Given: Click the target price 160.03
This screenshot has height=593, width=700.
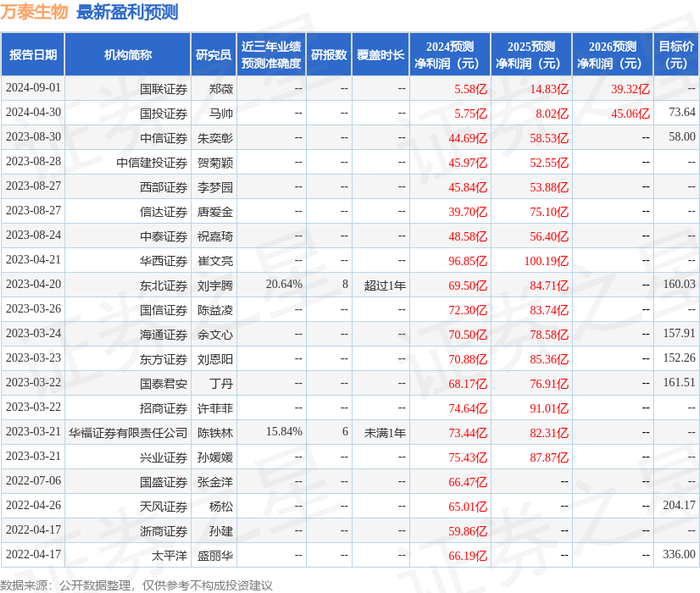Looking at the screenshot, I should click(679, 284).
